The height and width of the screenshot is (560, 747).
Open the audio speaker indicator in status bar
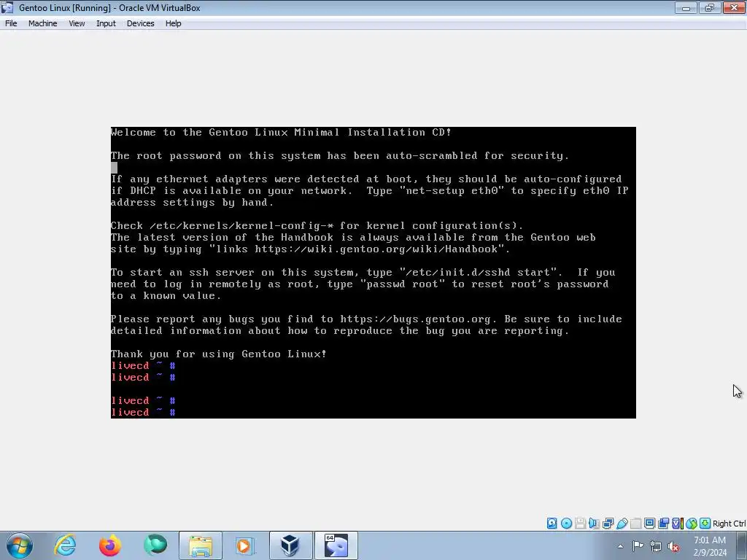[594, 524]
